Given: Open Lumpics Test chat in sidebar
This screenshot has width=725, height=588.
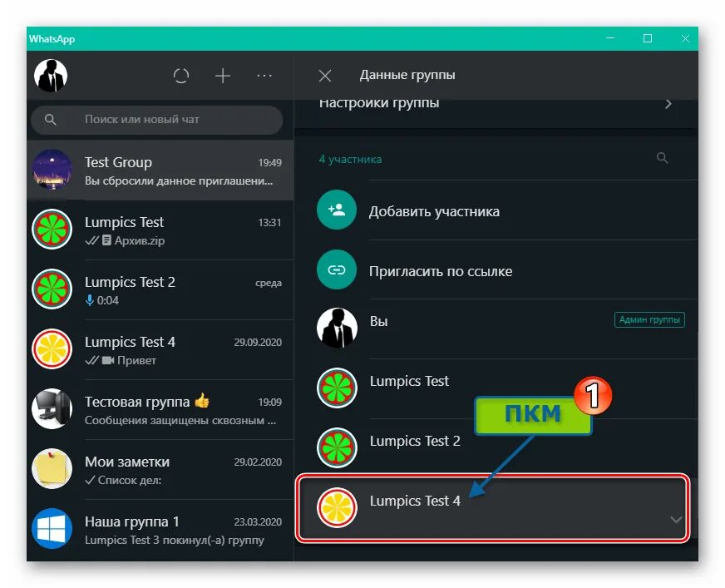Looking at the screenshot, I should click(x=160, y=230).
